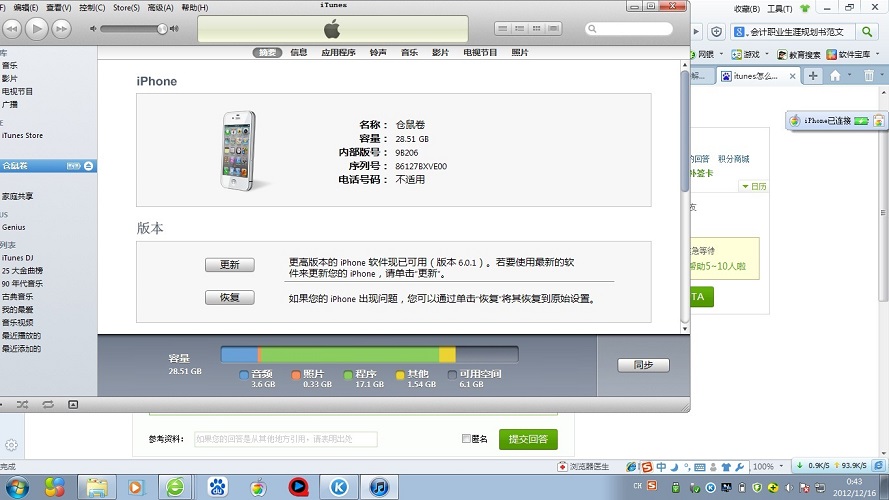
Task: Switch to the 铃声 device tab
Action: pyautogui.click(x=378, y=52)
